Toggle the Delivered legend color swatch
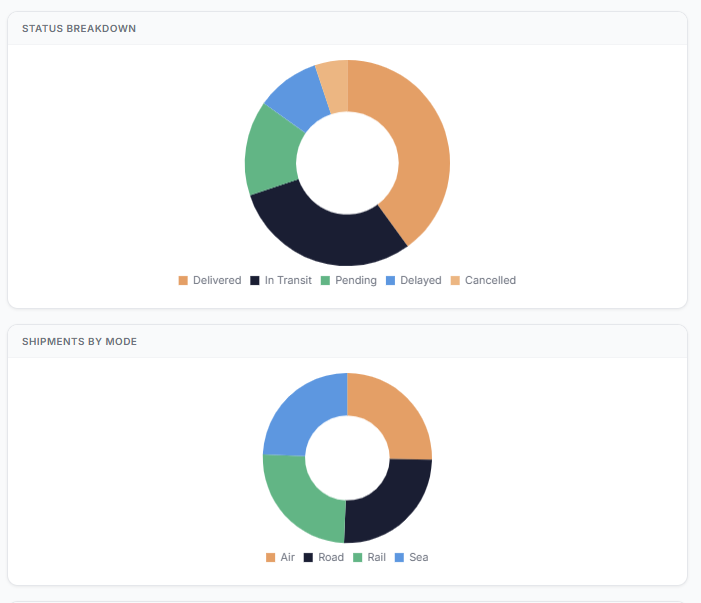 point(183,280)
